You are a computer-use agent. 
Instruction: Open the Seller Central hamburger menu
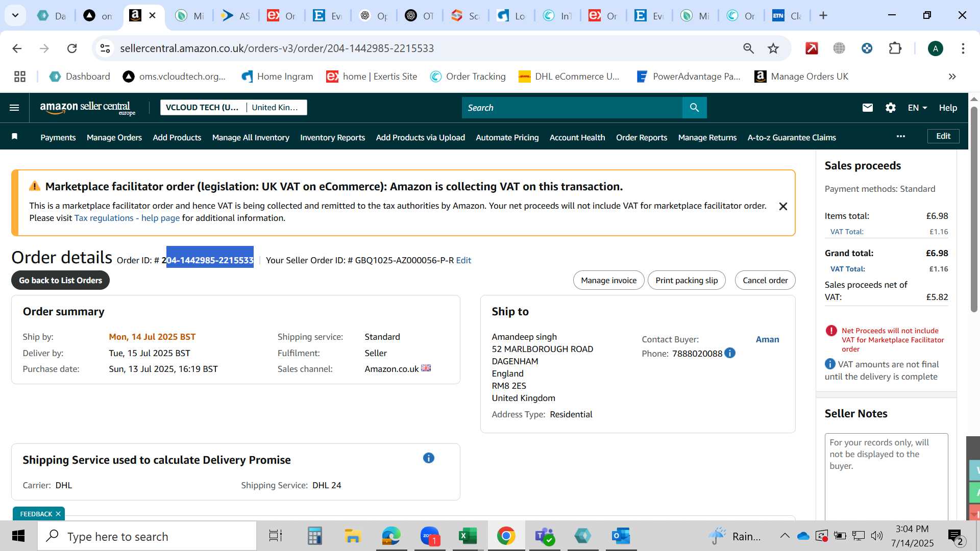tap(14, 108)
